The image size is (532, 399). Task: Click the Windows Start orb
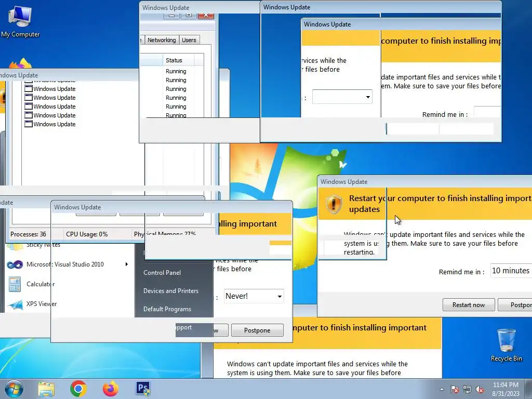click(14, 389)
